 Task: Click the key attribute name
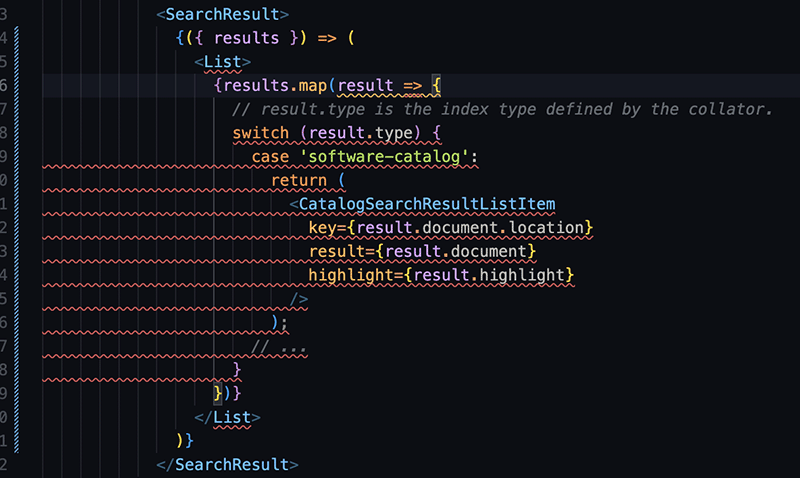(x=322, y=228)
